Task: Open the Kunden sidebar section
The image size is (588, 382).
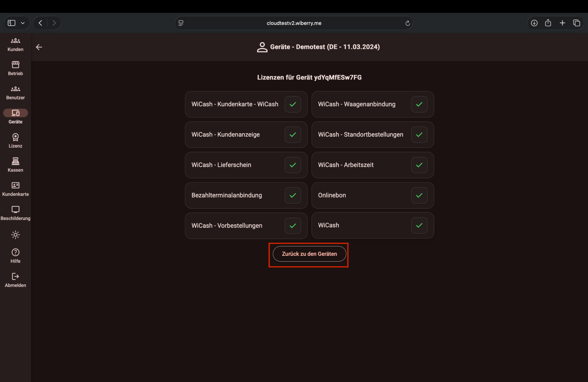Action: click(x=15, y=44)
